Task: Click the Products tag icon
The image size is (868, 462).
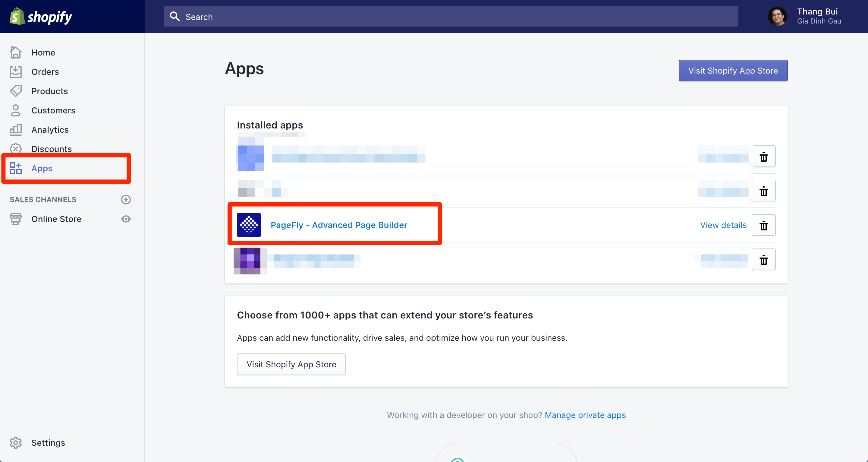Action: [x=15, y=91]
